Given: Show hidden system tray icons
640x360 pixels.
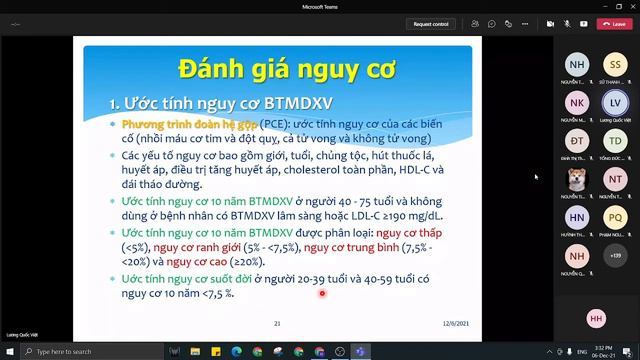Looking at the screenshot, I should [549, 351].
